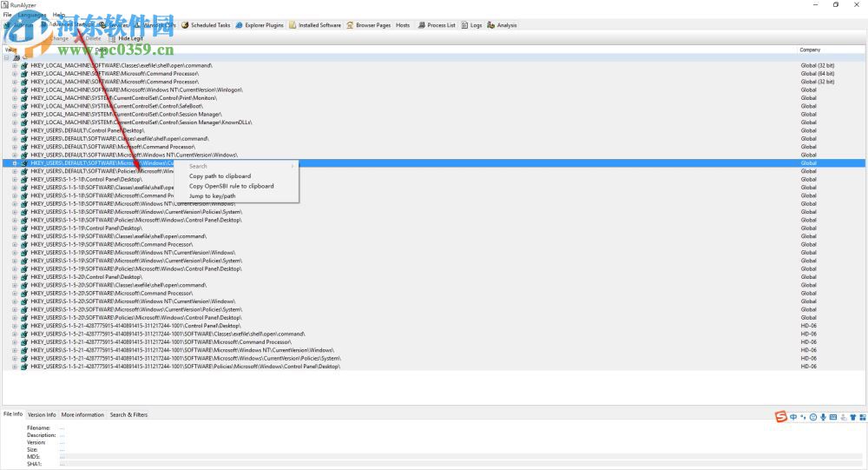Open Sogou emoji panel icon

click(x=813, y=417)
